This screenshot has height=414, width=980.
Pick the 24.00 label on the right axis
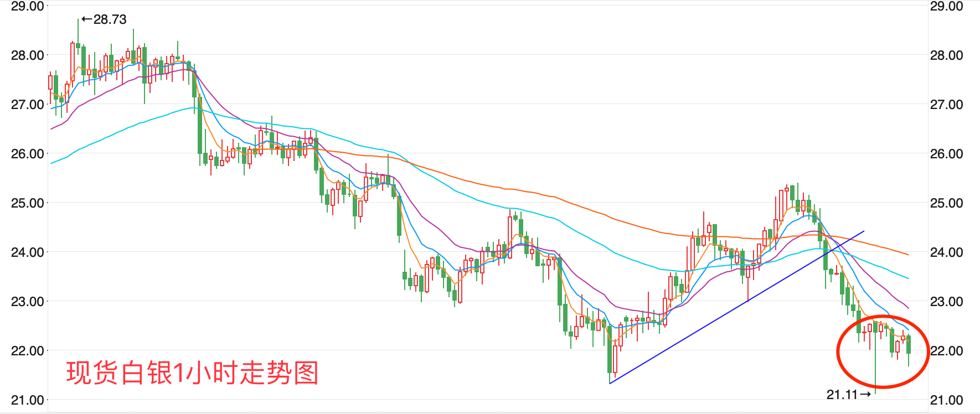click(x=946, y=252)
